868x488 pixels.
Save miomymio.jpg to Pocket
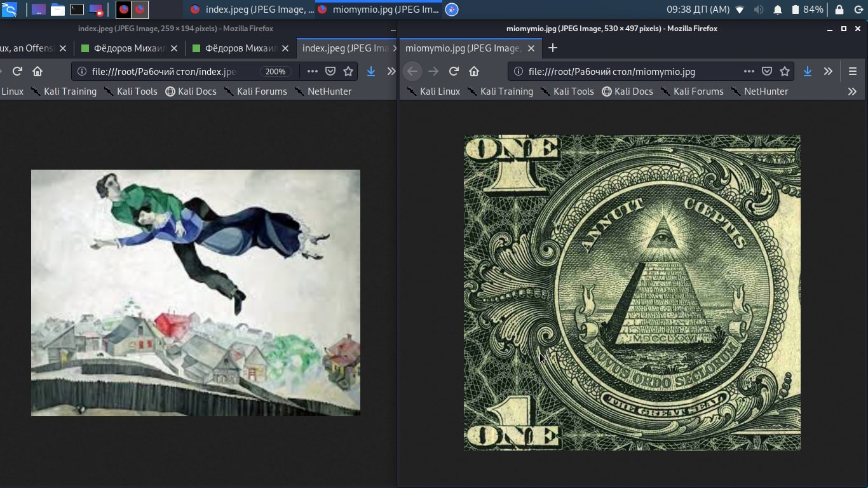(767, 71)
